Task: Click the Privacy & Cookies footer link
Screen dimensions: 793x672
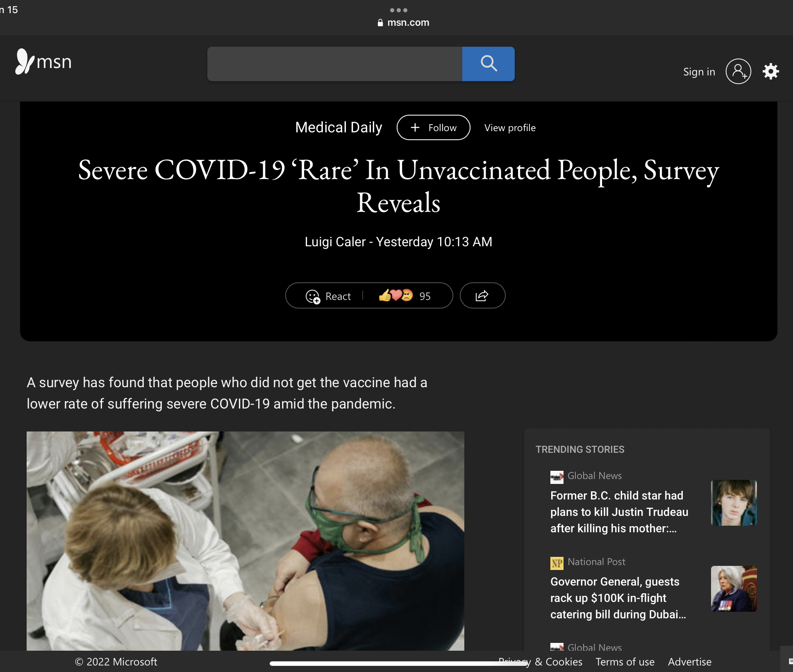Action: [x=540, y=662]
